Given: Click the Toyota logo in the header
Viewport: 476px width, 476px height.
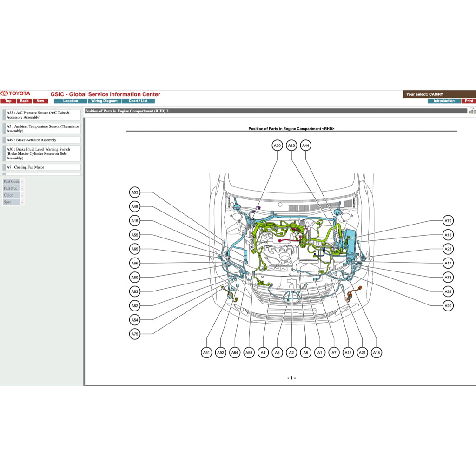Looking at the screenshot, I should pyautogui.click(x=15, y=93).
